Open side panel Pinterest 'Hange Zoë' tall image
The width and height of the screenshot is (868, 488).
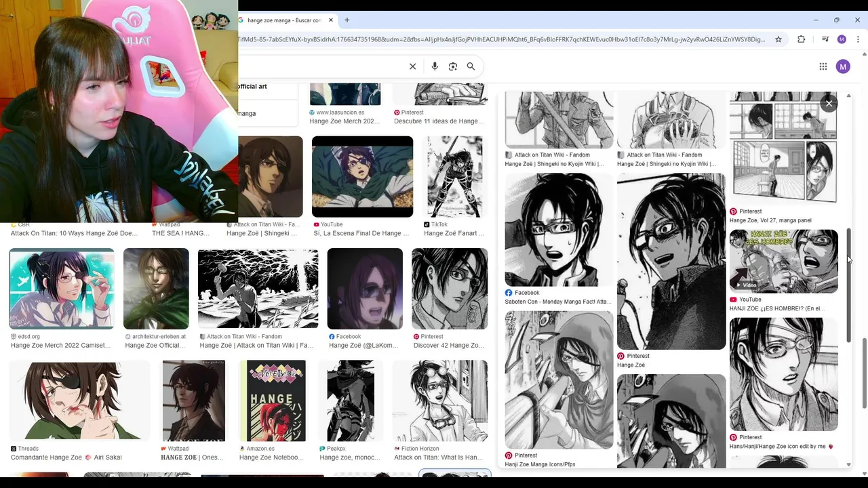[671, 261]
